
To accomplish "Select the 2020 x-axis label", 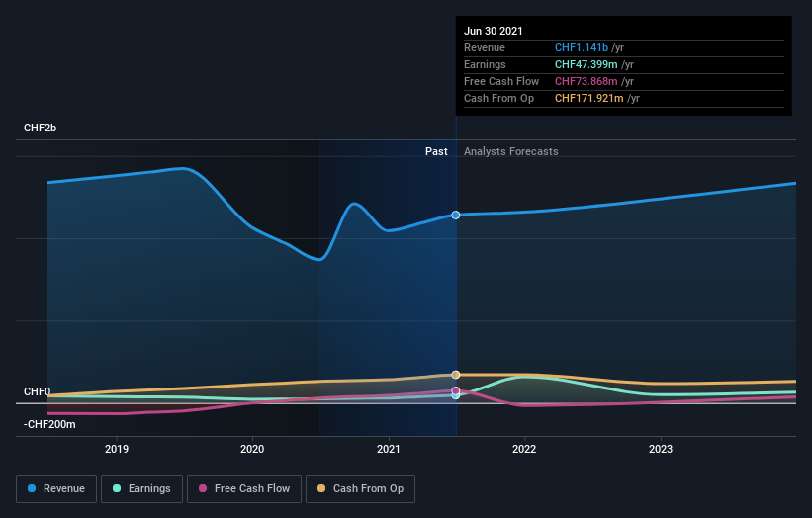I will [252, 449].
